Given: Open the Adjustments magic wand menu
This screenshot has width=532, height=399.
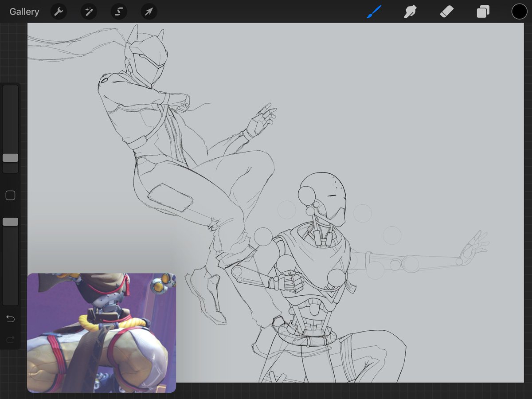Looking at the screenshot, I should pos(89,12).
